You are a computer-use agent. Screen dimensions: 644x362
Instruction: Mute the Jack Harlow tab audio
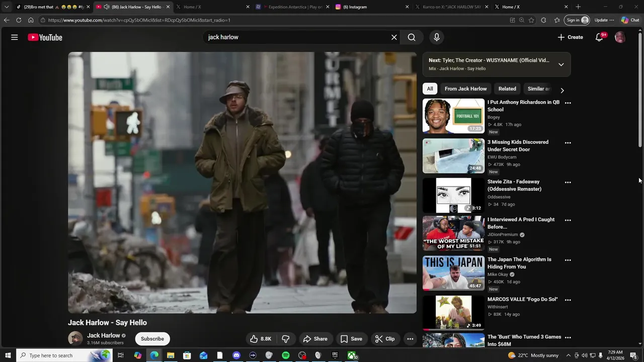(x=106, y=7)
